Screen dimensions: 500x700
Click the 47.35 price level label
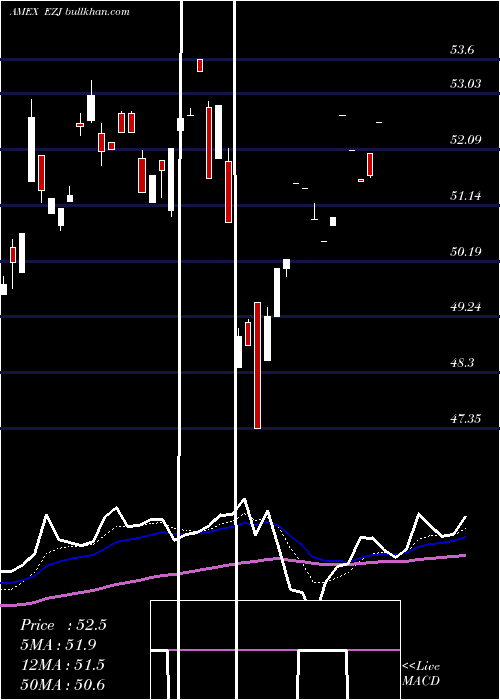tap(466, 419)
